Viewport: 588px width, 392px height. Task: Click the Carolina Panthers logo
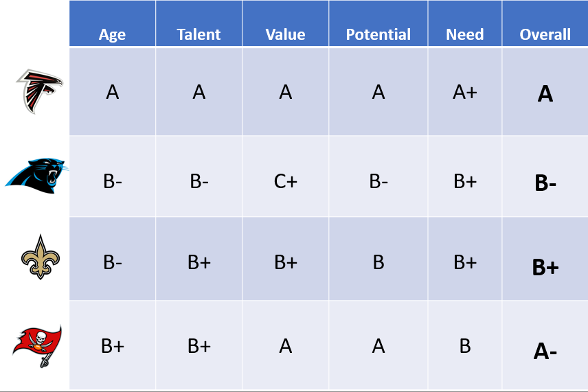click(x=37, y=176)
